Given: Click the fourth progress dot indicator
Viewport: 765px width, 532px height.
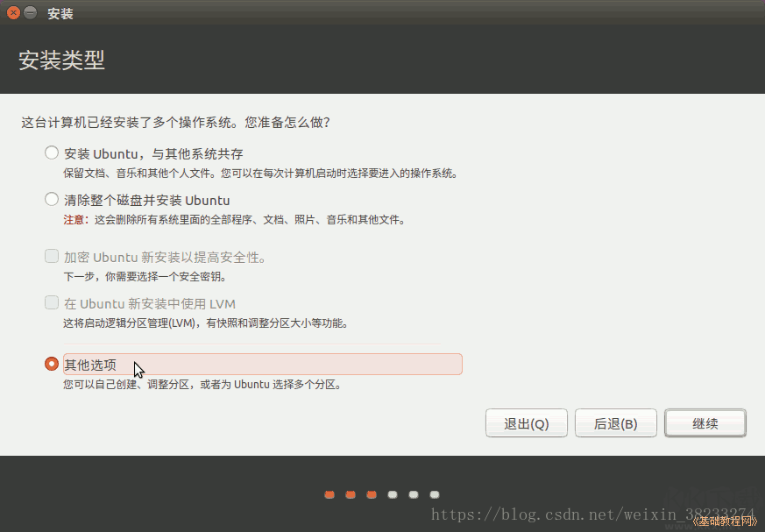Looking at the screenshot, I should click(x=392, y=494).
